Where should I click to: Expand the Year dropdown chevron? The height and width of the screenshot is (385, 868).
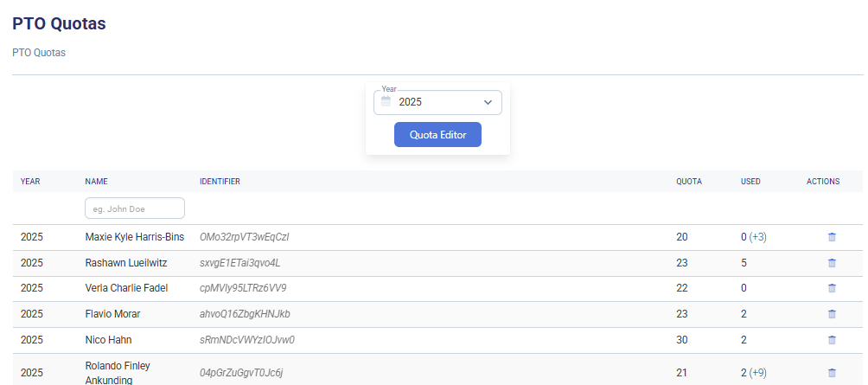[x=488, y=102]
